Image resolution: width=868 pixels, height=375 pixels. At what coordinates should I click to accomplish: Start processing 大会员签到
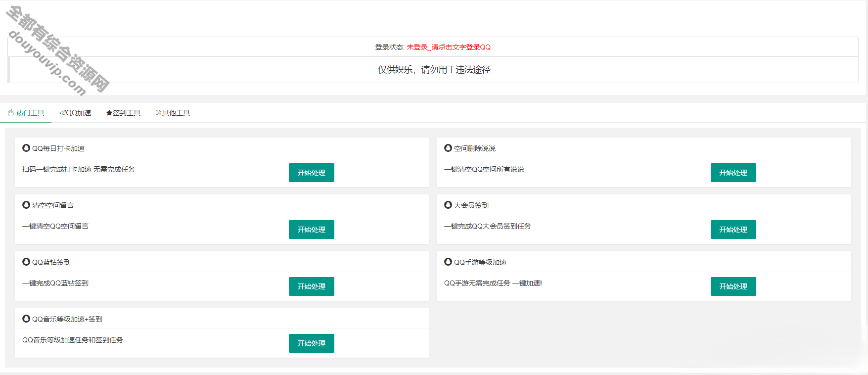(733, 230)
